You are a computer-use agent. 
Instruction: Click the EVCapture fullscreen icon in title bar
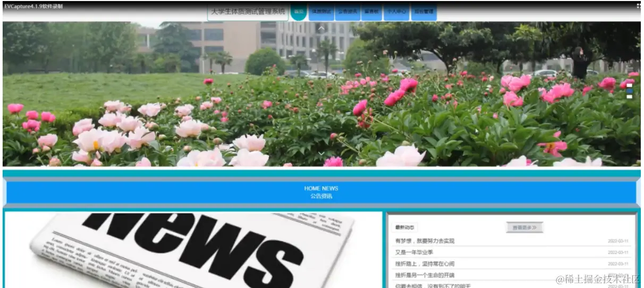(638, 6)
